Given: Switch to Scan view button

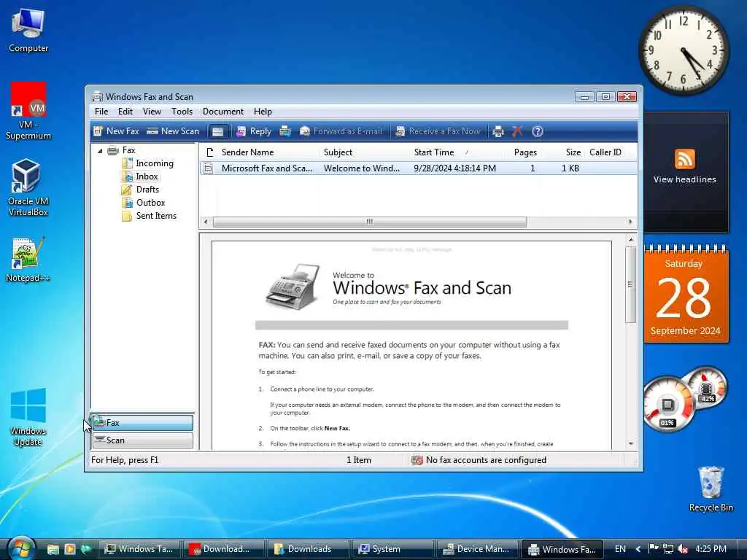Looking at the screenshot, I should click(x=142, y=440).
